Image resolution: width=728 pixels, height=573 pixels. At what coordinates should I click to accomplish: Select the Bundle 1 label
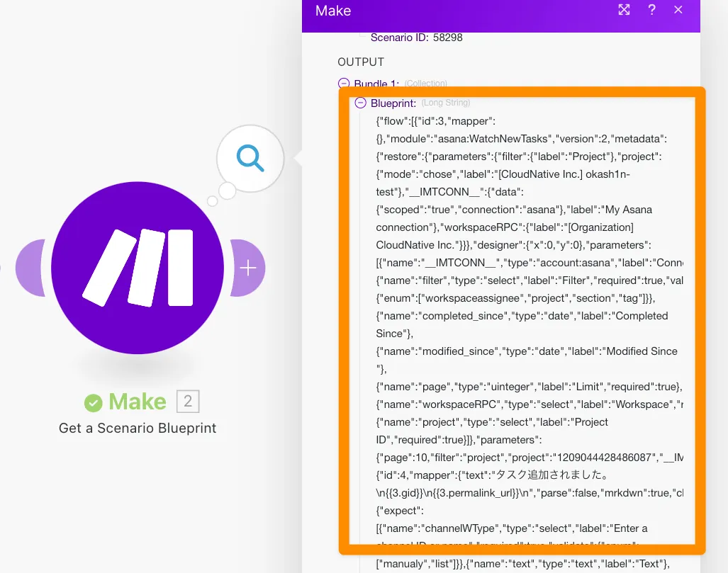click(376, 84)
